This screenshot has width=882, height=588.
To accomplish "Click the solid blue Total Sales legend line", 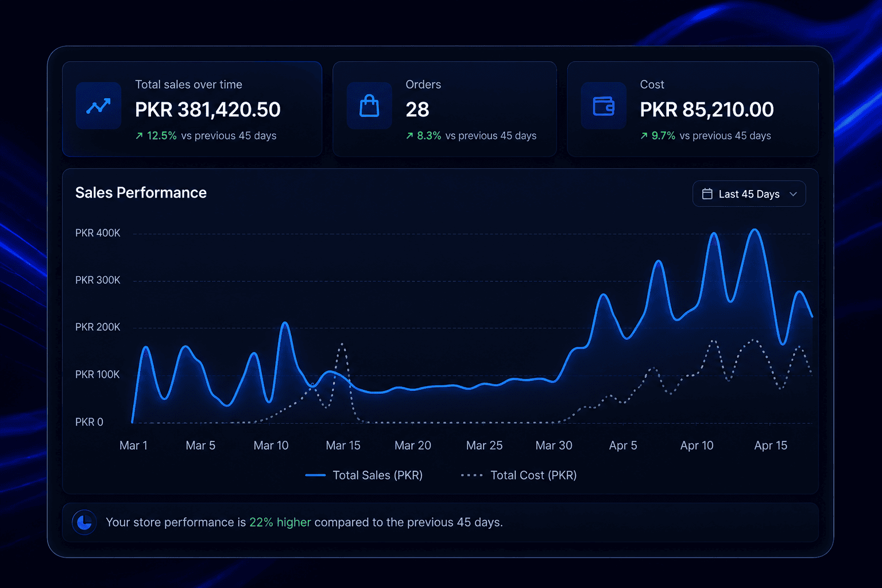I will coord(315,475).
